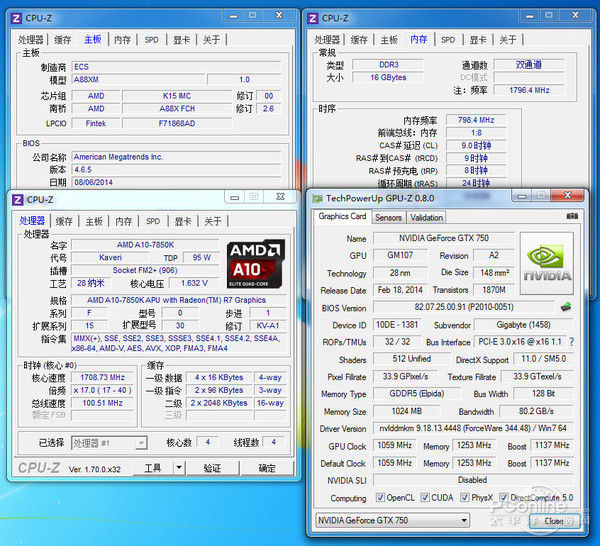Click the CPU-Z processor window title icon
This screenshot has width=600, height=546.
17,199
